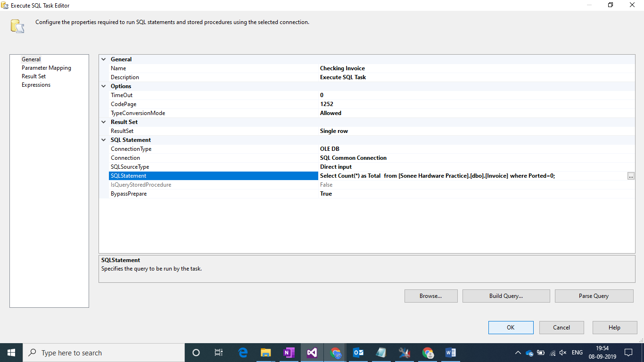Launch Microsoft Edge from the taskbar
The width and height of the screenshot is (644, 362).
[243, 353]
